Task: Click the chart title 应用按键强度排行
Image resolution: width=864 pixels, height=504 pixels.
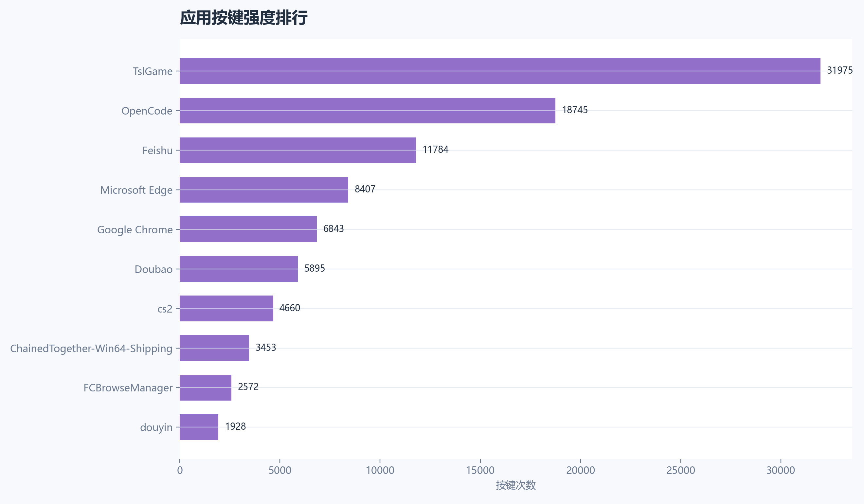Action: [x=243, y=18]
